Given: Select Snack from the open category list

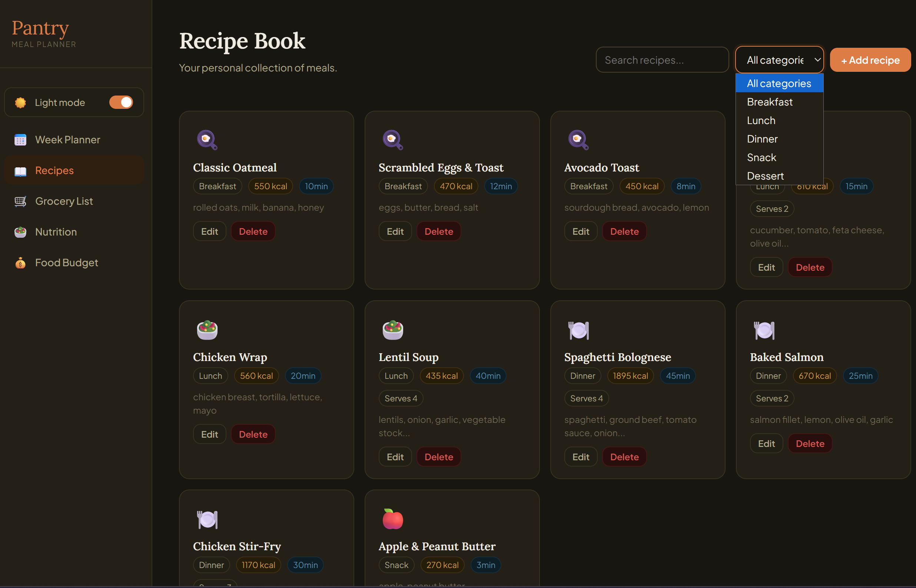Looking at the screenshot, I should click(x=761, y=157).
